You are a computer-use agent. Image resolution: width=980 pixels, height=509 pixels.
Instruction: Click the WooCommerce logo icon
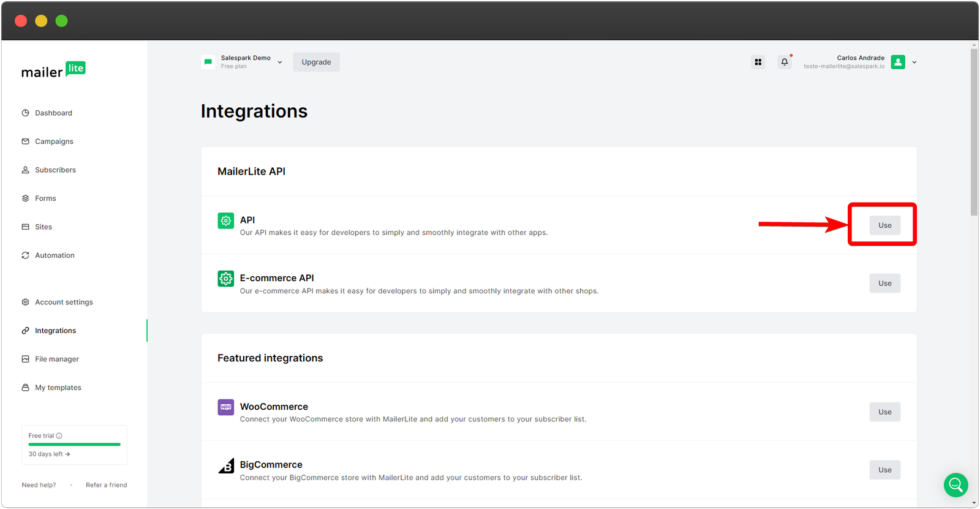tap(225, 407)
